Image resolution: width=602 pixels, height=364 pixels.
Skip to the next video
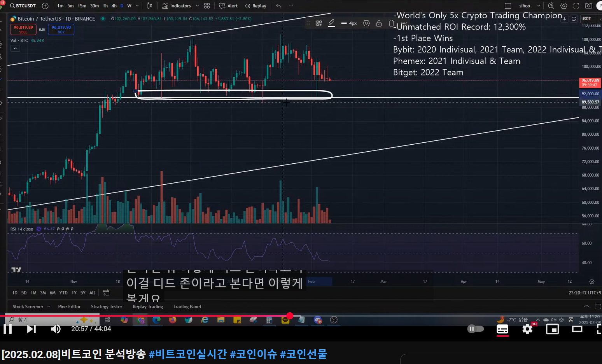tap(31, 329)
